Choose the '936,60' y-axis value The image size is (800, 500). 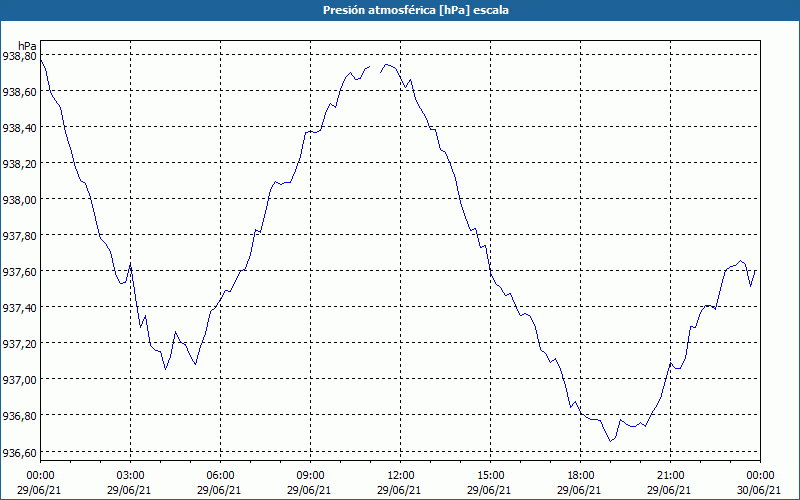[19, 453]
